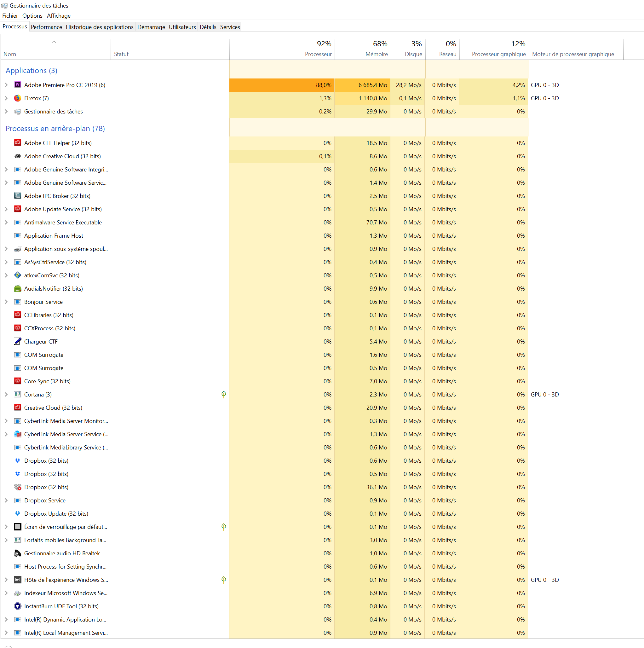Click Processus en arrière-plan (78) heading

(x=55, y=129)
